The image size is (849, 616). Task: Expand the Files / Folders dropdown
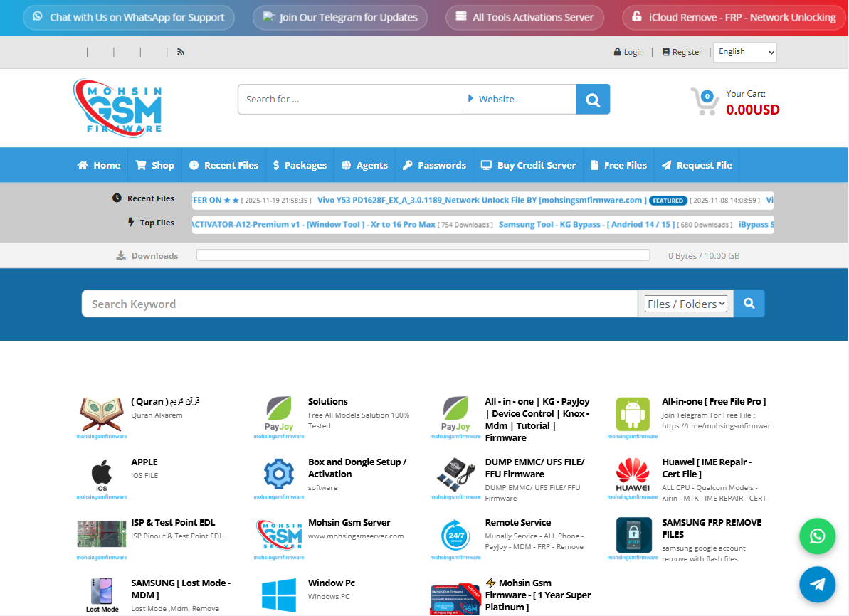686,304
